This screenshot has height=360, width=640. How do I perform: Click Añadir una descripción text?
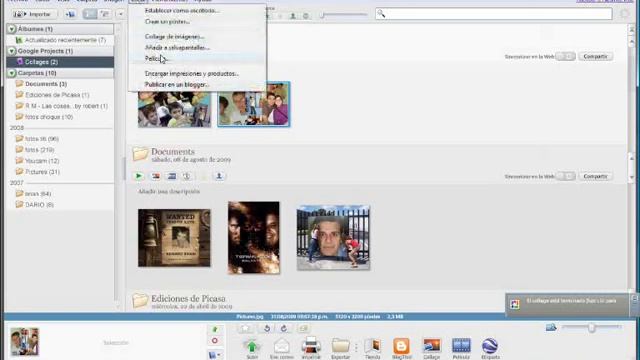point(169,191)
